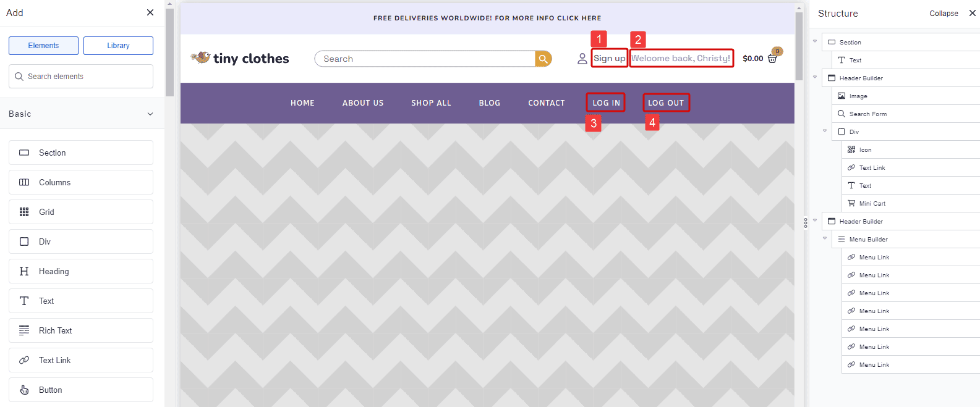This screenshot has width=980, height=407.
Task: Select the Elements tab
Action: [x=43, y=46]
